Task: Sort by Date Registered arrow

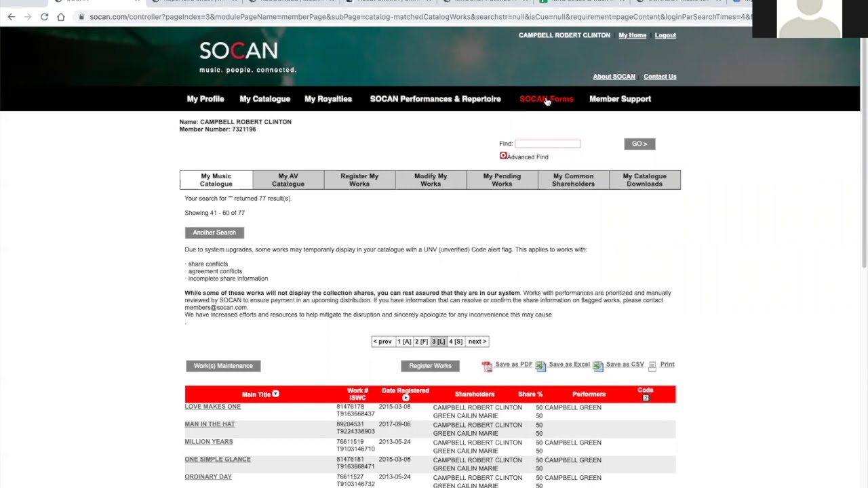Action: [x=406, y=398]
